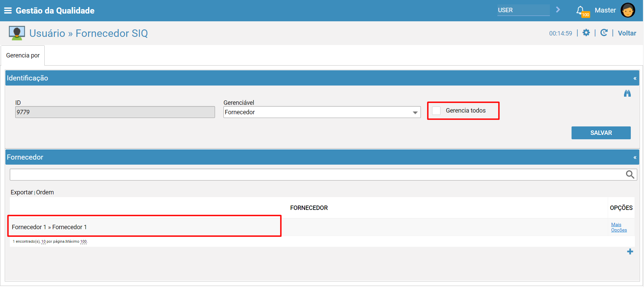Change the Máximo 100 value
Screen dimensions: 644x288
tap(83, 241)
